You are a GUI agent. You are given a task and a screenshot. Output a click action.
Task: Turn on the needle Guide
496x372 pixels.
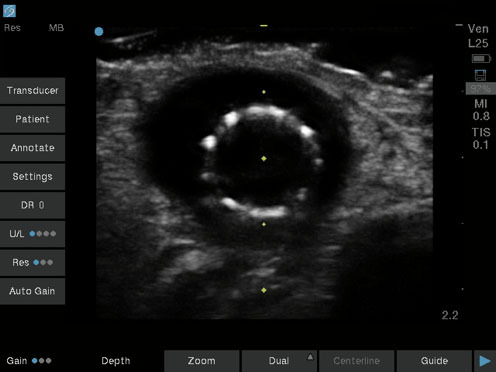coord(434,361)
